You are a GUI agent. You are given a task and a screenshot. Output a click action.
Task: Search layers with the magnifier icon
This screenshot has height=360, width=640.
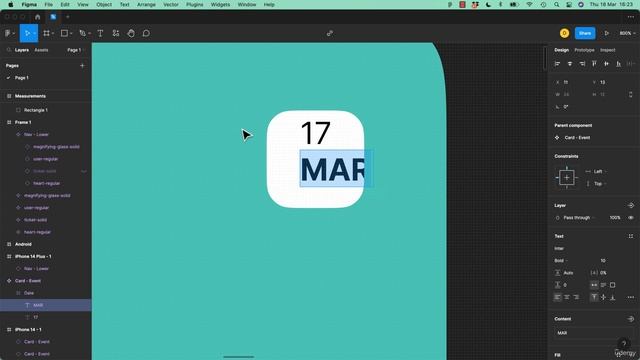(x=9, y=50)
